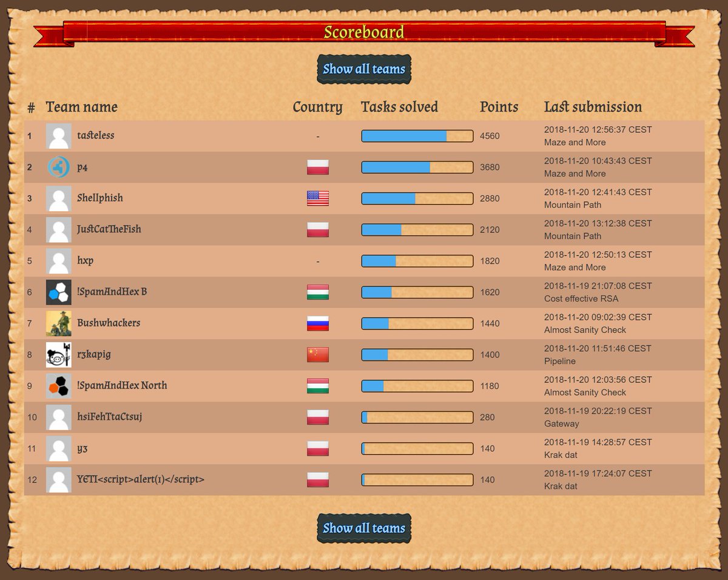
Task: Click timestamp 2018-11-20 12:56:37 CEST
Action: tap(598, 129)
